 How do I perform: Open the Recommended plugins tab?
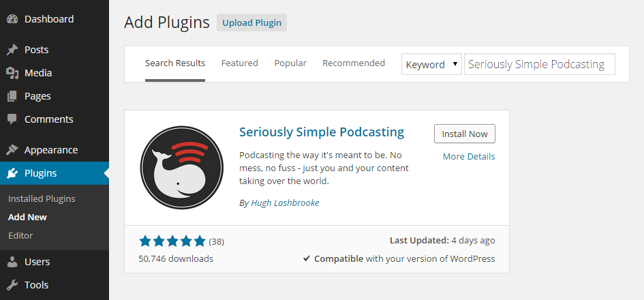point(354,63)
